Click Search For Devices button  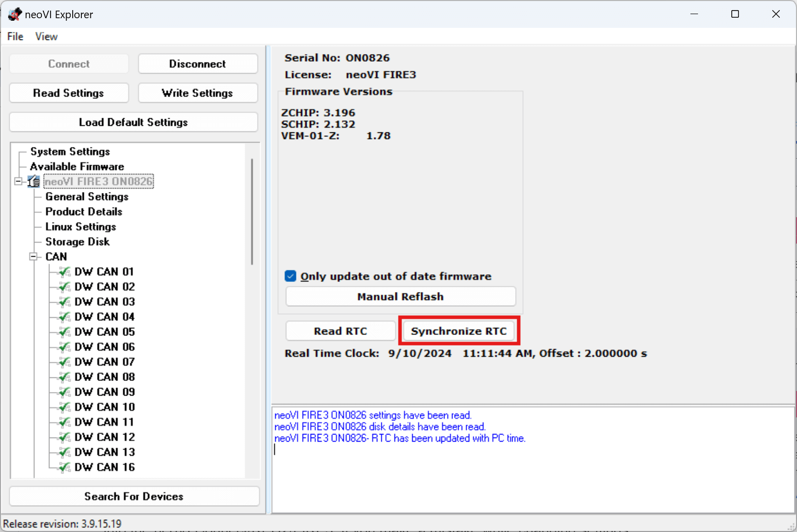[134, 496]
